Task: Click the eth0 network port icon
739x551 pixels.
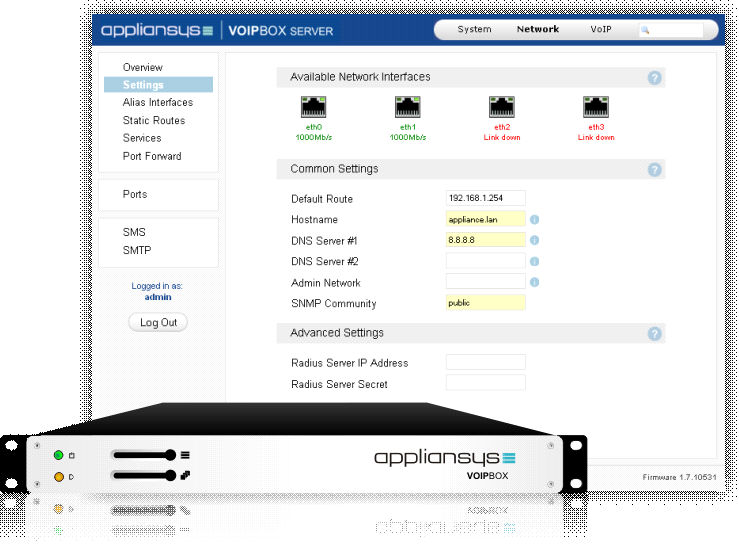Action: click(313, 107)
